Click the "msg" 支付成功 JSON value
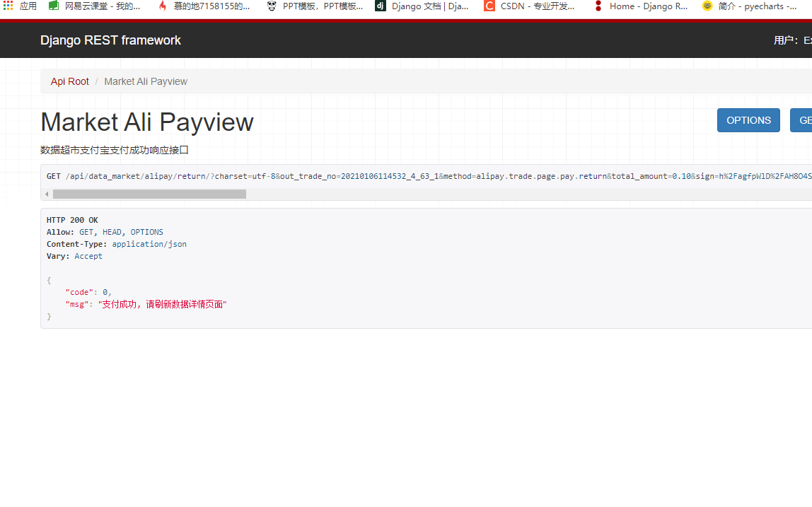The image size is (812, 507). [x=162, y=304]
